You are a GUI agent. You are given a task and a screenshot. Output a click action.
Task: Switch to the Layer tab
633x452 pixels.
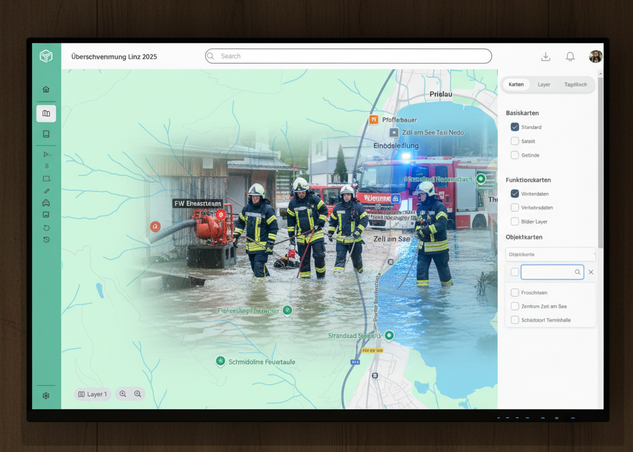544,85
